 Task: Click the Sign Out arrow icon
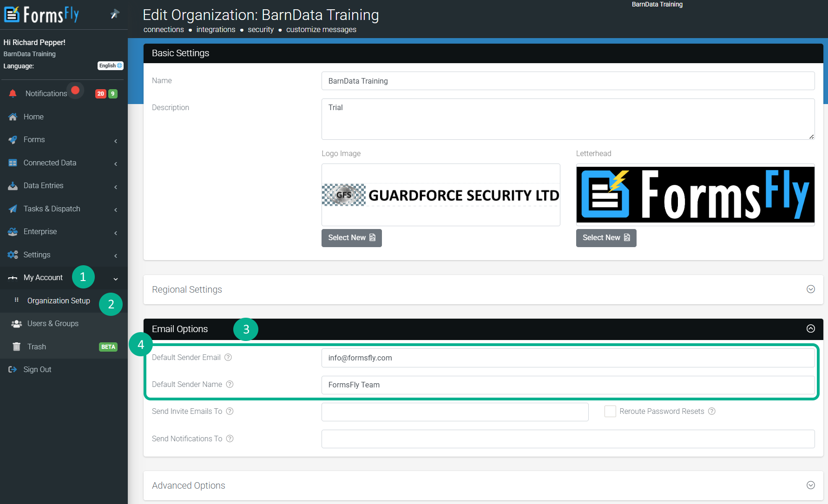pyautogui.click(x=13, y=370)
